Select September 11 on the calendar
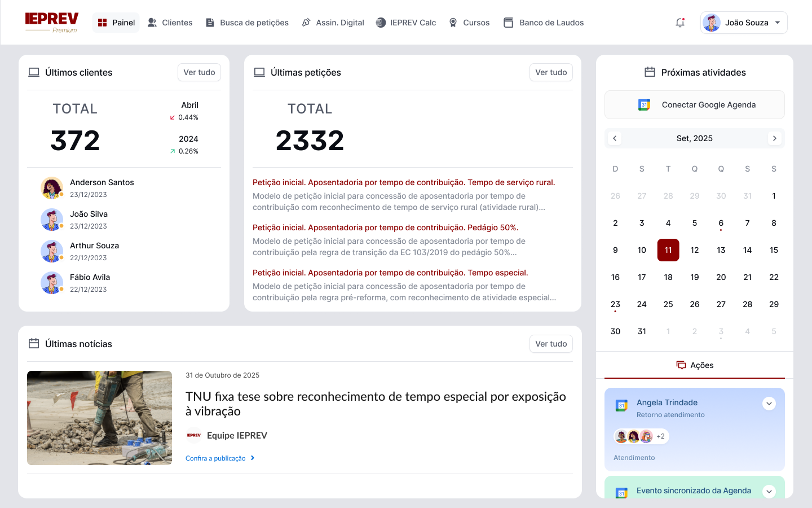 pyautogui.click(x=668, y=249)
